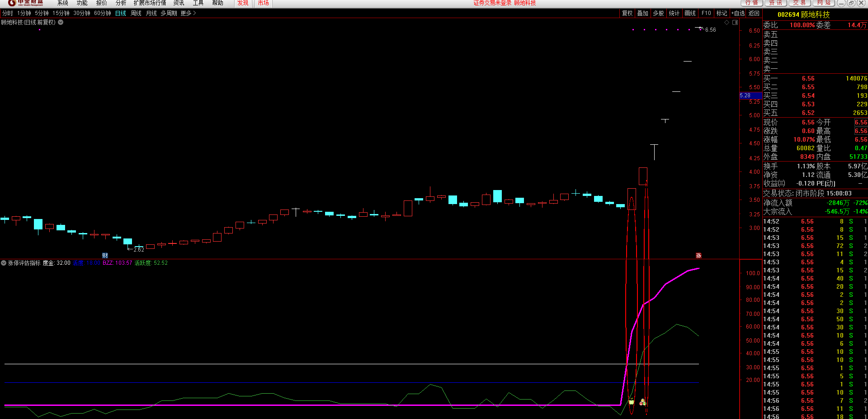
Task: Restore the window using title bar button
Action: pyautogui.click(x=851, y=3)
